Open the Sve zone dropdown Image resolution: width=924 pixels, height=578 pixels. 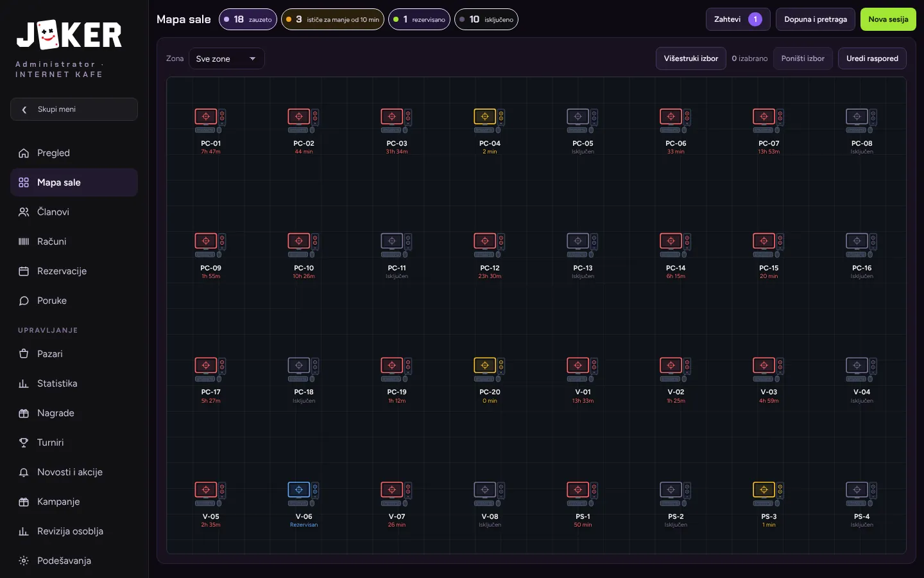click(x=227, y=58)
